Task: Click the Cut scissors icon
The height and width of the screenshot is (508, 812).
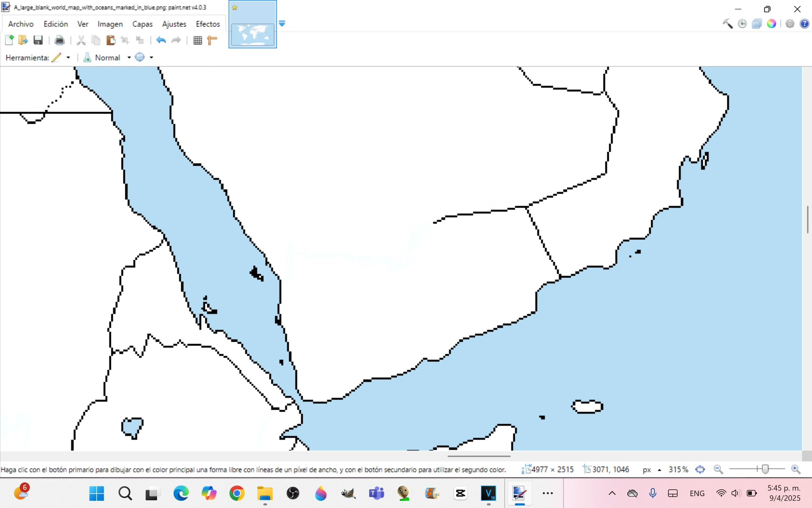Action: pyautogui.click(x=81, y=40)
